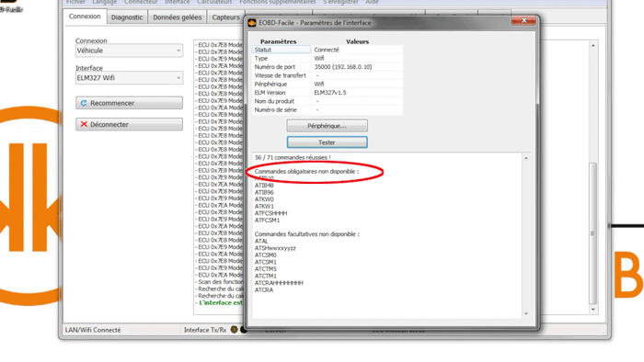Click the ATFCSM1 command line
The height and width of the screenshot is (362, 644).
point(268,221)
